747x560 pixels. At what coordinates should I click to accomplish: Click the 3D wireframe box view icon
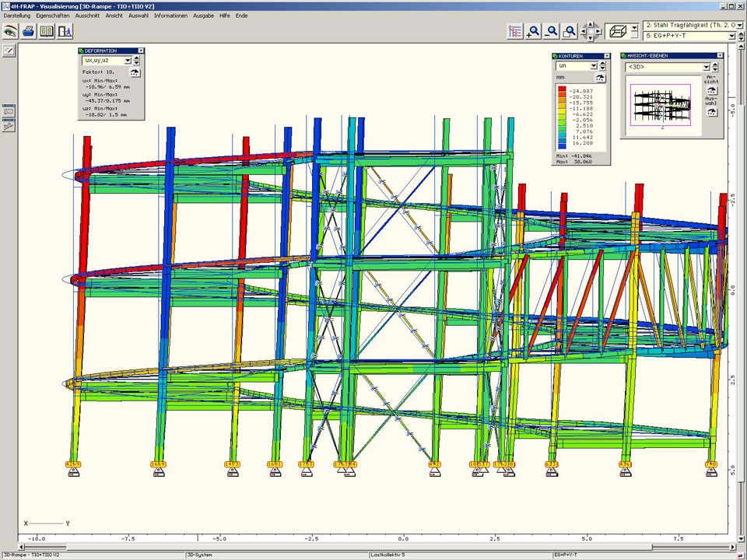[x=618, y=31]
